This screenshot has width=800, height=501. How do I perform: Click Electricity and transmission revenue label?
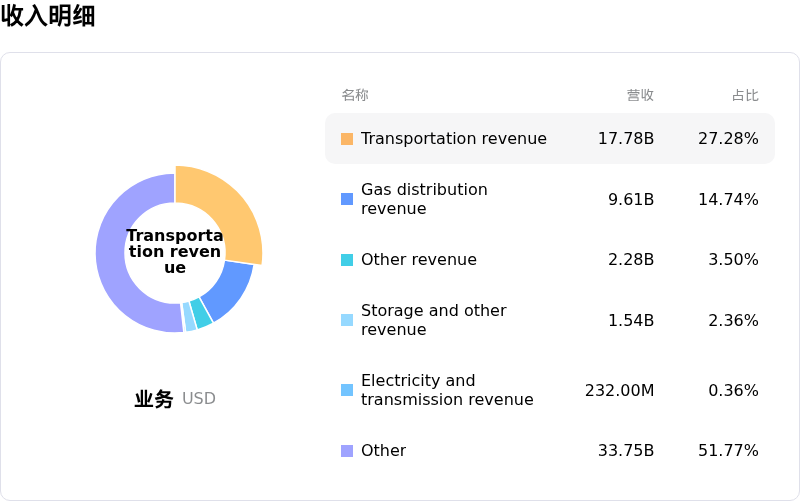(x=447, y=390)
